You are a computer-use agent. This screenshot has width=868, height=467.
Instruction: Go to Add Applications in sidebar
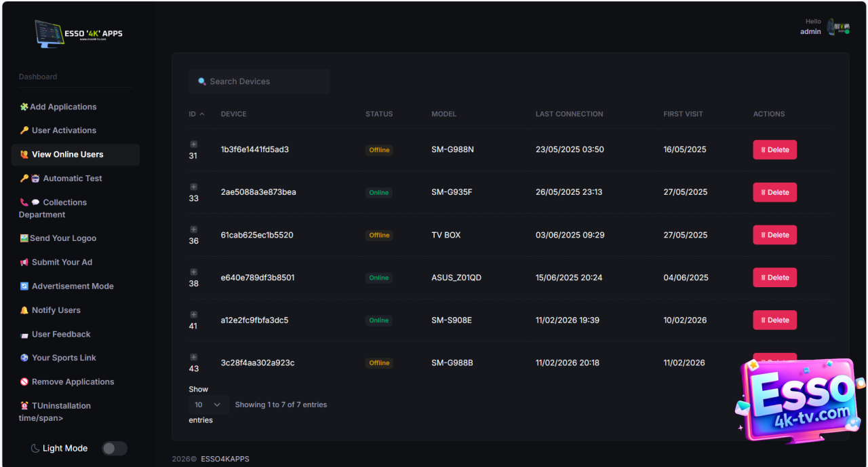[x=63, y=107]
